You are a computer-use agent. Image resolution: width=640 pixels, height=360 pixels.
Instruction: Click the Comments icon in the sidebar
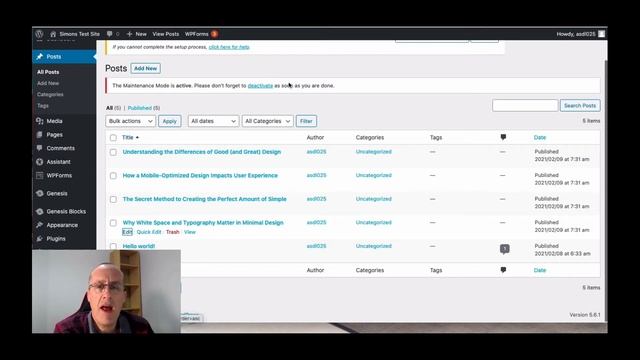(40, 148)
